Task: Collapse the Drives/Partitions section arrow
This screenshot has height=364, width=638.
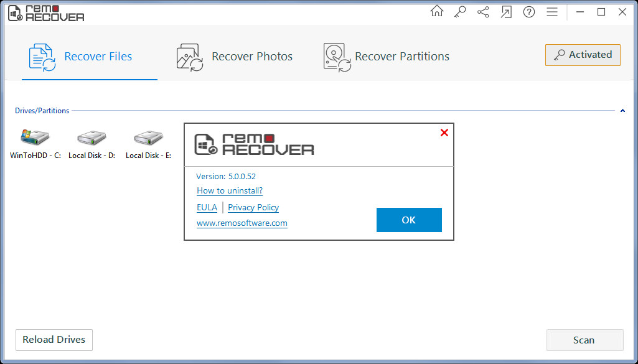Action: 622,111
